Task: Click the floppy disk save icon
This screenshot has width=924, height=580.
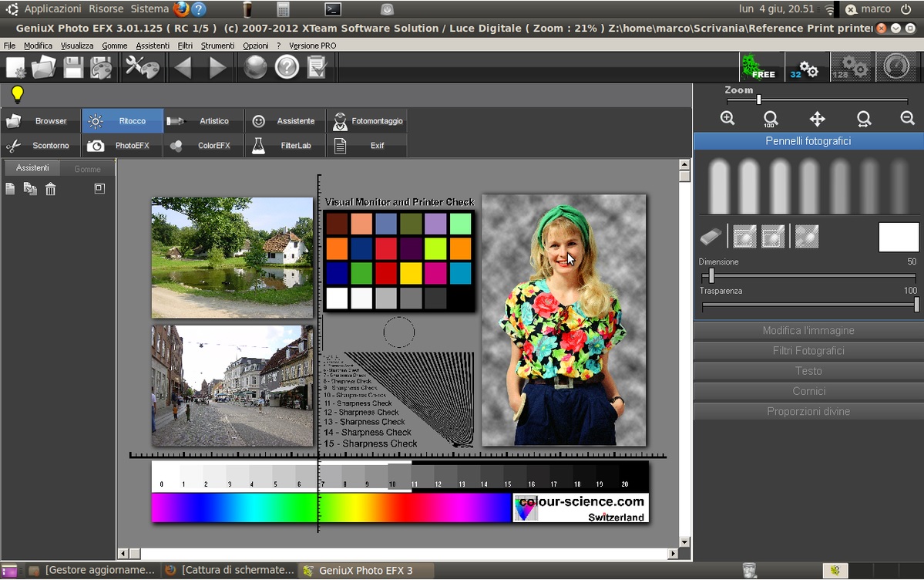Action: click(73, 68)
